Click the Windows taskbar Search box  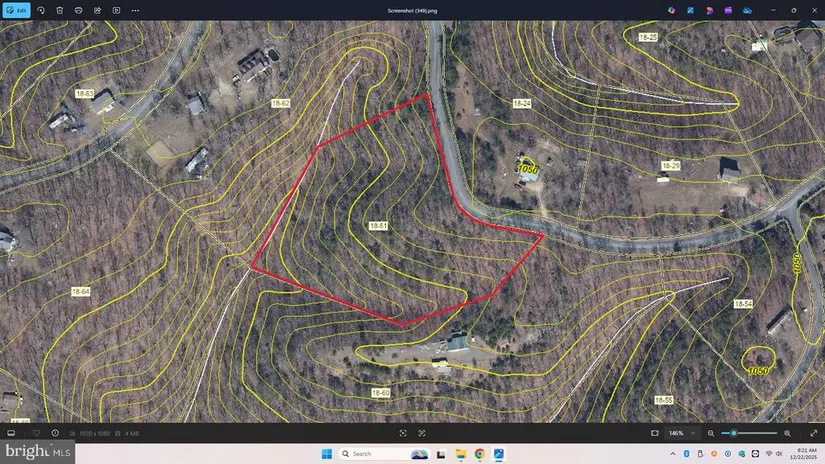(x=370, y=454)
